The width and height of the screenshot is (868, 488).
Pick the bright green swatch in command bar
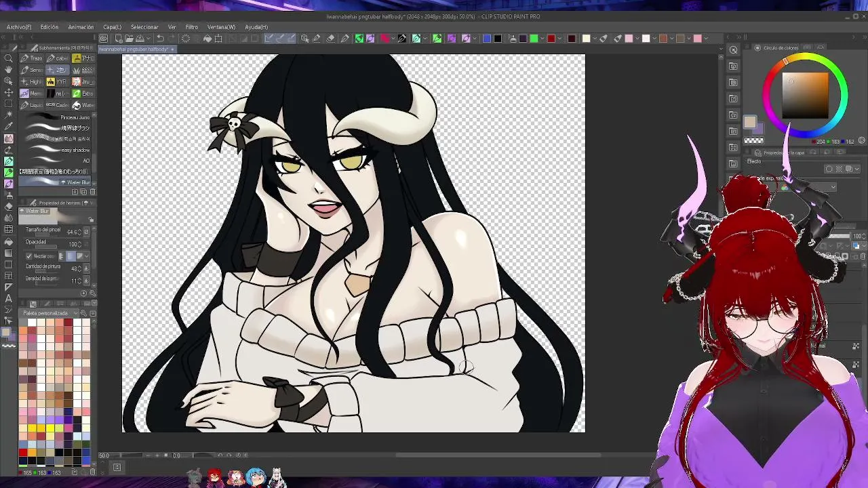point(534,39)
